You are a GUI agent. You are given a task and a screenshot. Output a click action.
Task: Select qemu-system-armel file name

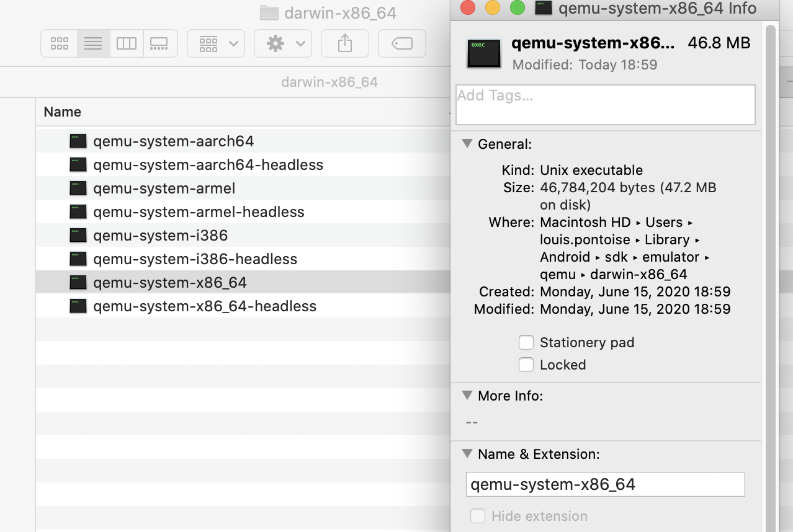(x=164, y=188)
